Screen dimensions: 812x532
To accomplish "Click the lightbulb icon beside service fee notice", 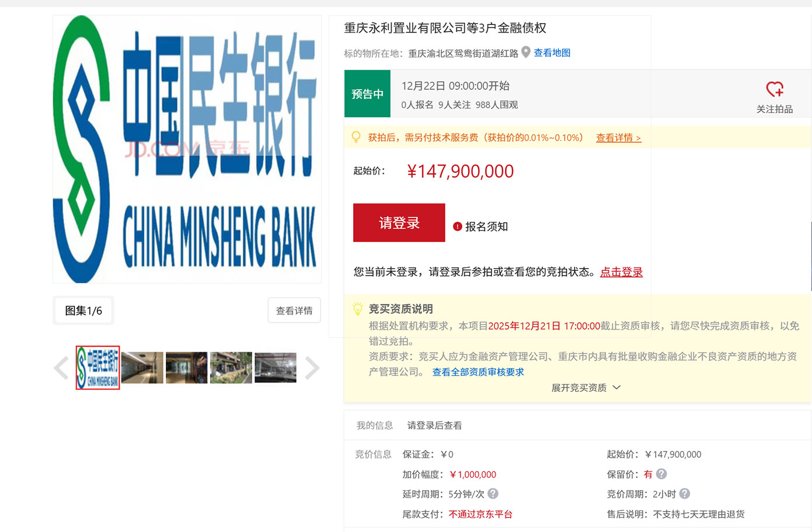I will tap(356, 137).
